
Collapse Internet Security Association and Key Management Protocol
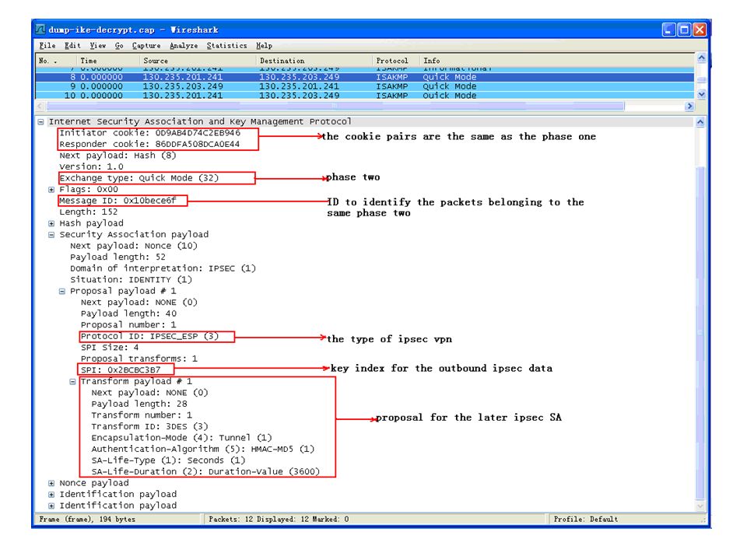click(41, 122)
